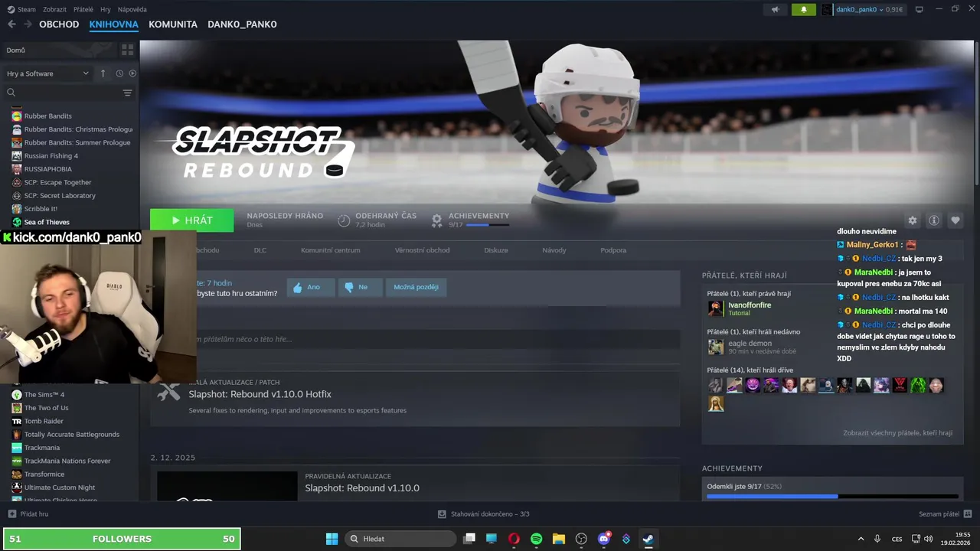Image resolution: width=980 pixels, height=551 pixels.
Task: Open Spotify from taskbar
Action: [x=536, y=539]
